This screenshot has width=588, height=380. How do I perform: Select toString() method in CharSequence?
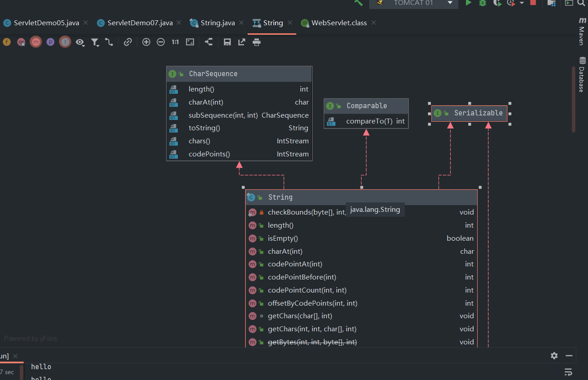pos(239,128)
